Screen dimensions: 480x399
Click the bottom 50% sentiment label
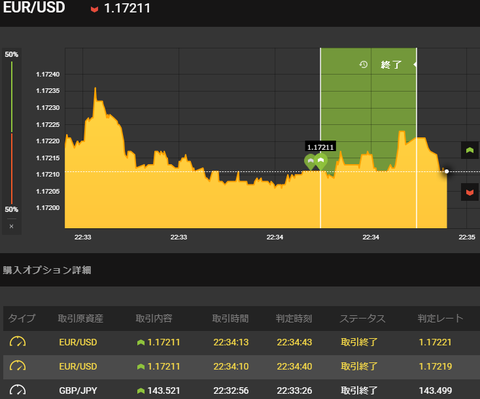tap(11, 209)
